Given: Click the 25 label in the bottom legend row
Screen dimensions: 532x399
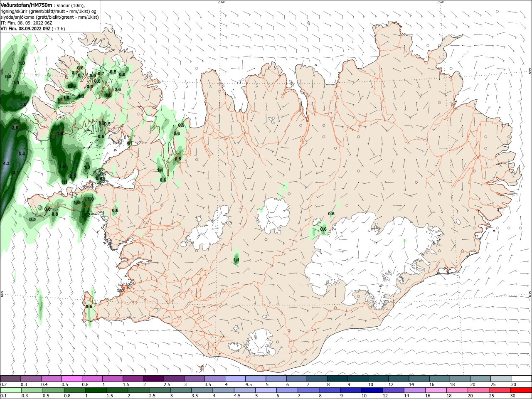Looking at the screenshot, I should [x=491, y=396].
